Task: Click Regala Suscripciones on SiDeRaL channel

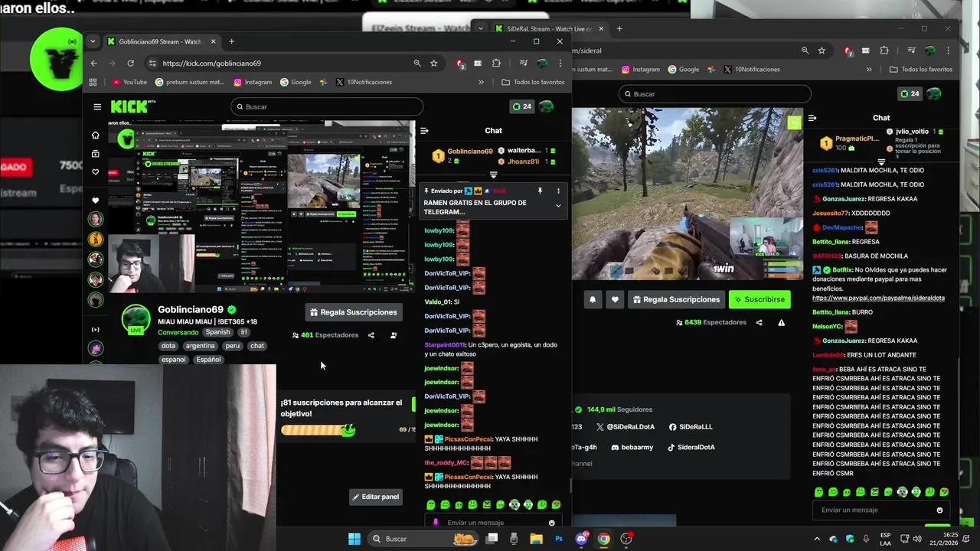Action: [x=676, y=300]
